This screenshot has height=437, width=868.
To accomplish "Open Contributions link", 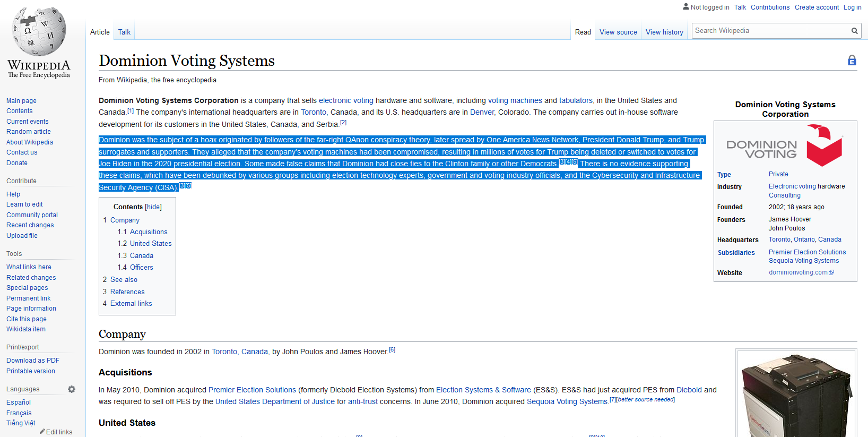I will pyautogui.click(x=770, y=7).
